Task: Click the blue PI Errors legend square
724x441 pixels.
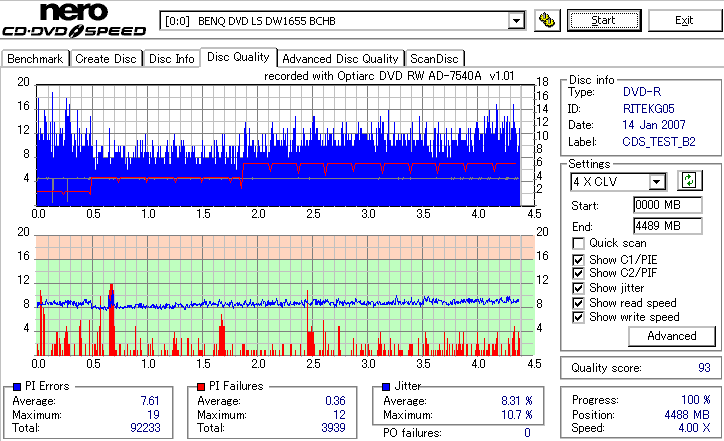Action: point(18,387)
